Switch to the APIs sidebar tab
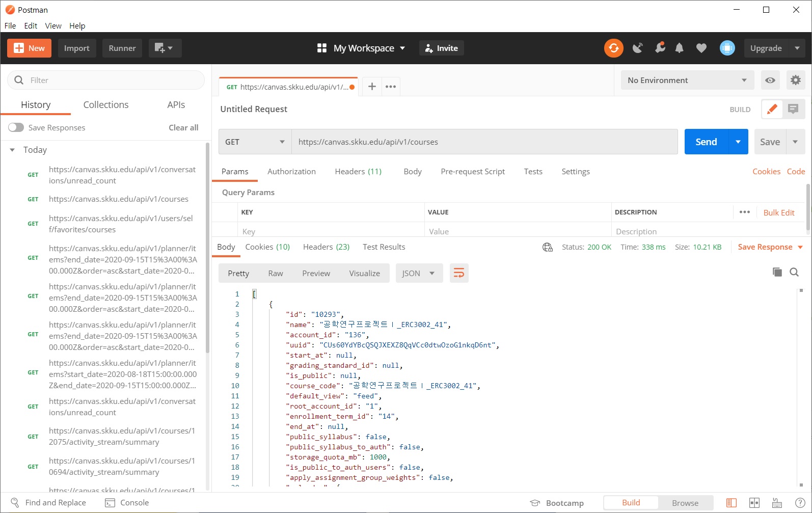 tap(176, 104)
